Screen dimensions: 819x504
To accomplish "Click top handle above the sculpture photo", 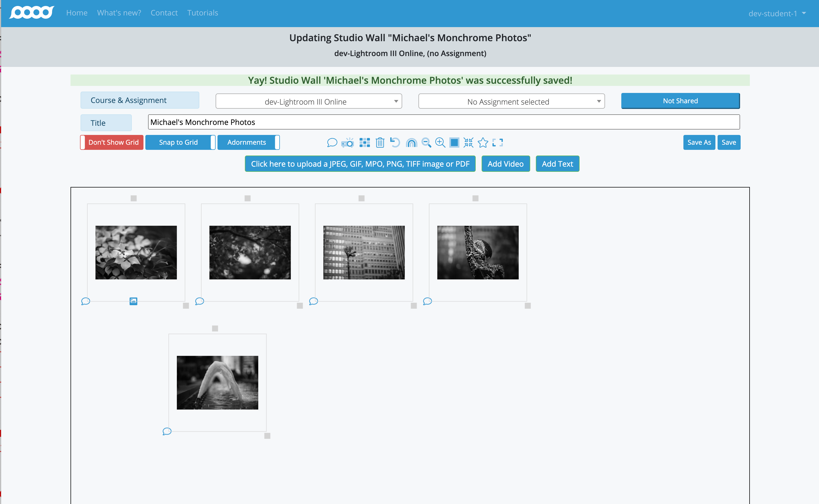I will [x=476, y=198].
